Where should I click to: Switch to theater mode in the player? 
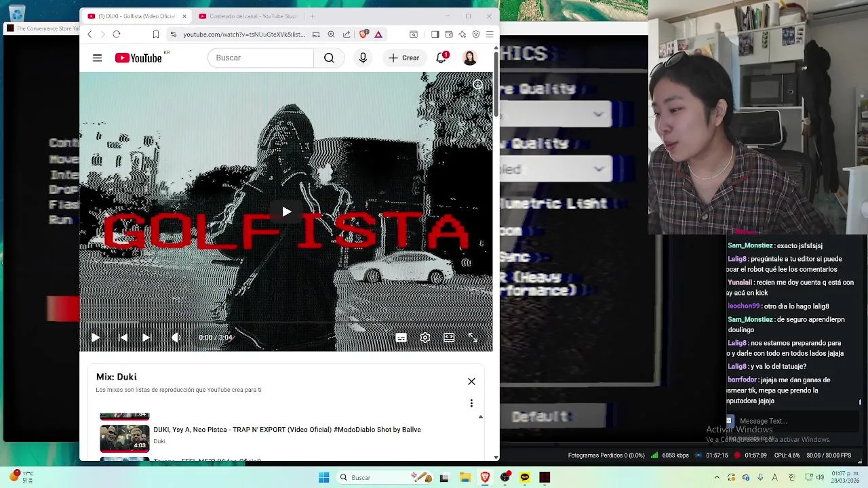[449, 338]
